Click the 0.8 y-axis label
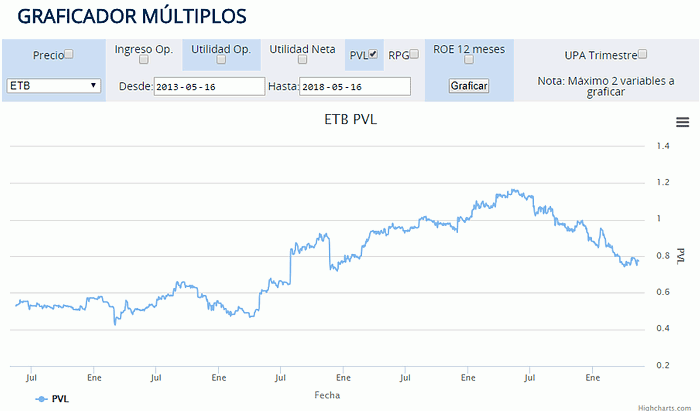 663,256
